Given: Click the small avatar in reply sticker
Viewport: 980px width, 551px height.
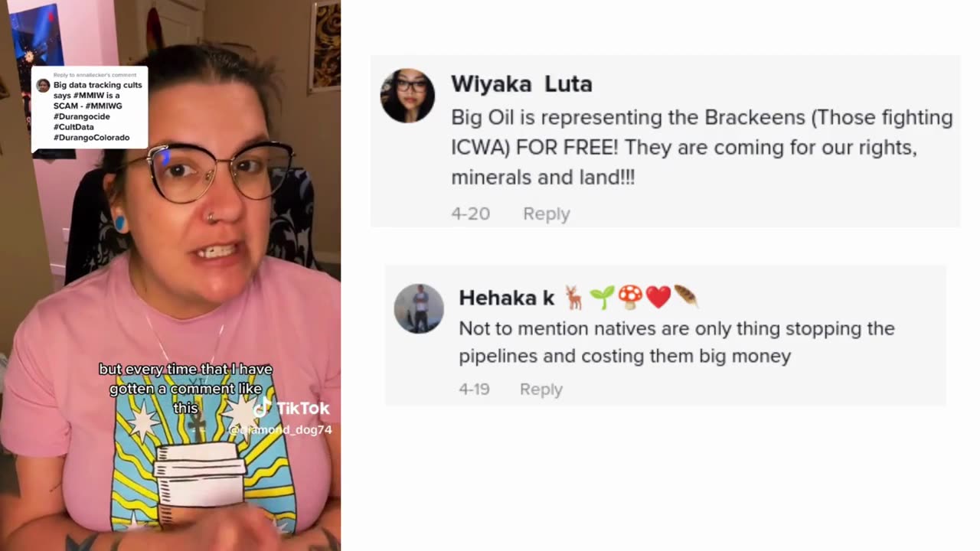Looking at the screenshot, I should 43,86.
